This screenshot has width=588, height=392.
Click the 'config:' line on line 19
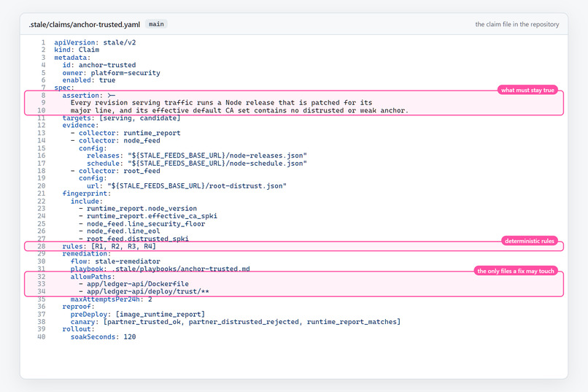[93, 178]
